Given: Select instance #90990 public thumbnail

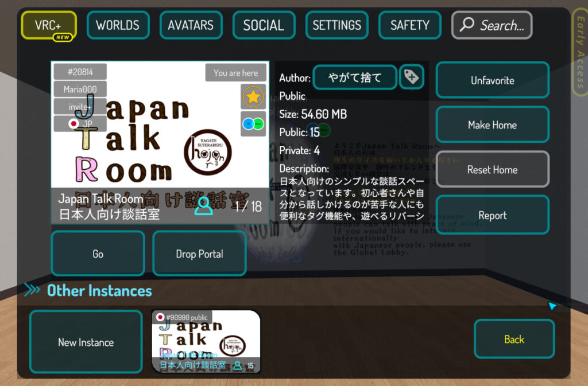Looking at the screenshot, I should click(206, 341).
